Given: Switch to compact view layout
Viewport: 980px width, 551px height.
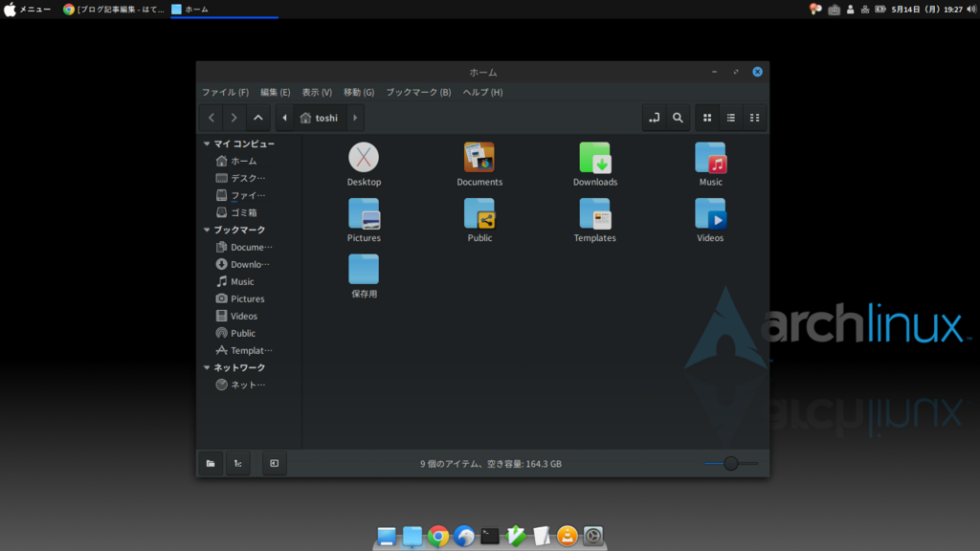Looking at the screenshot, I should click(x=754, y=117).
